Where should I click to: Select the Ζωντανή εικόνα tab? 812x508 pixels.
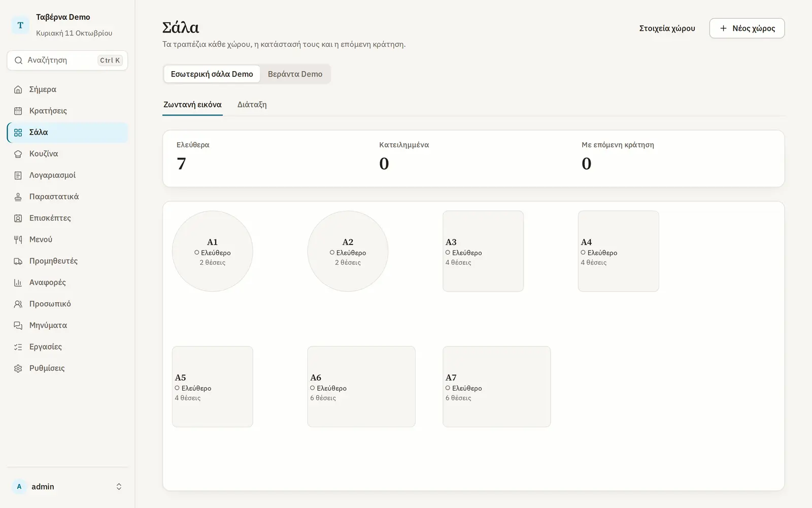pyautogui.click(x=192, y=105)
